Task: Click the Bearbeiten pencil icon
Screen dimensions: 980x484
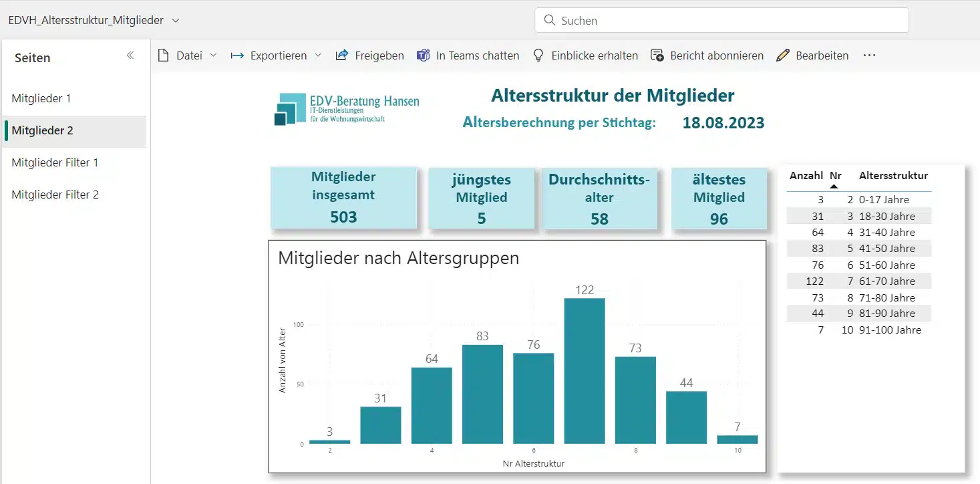Action: 783,55
